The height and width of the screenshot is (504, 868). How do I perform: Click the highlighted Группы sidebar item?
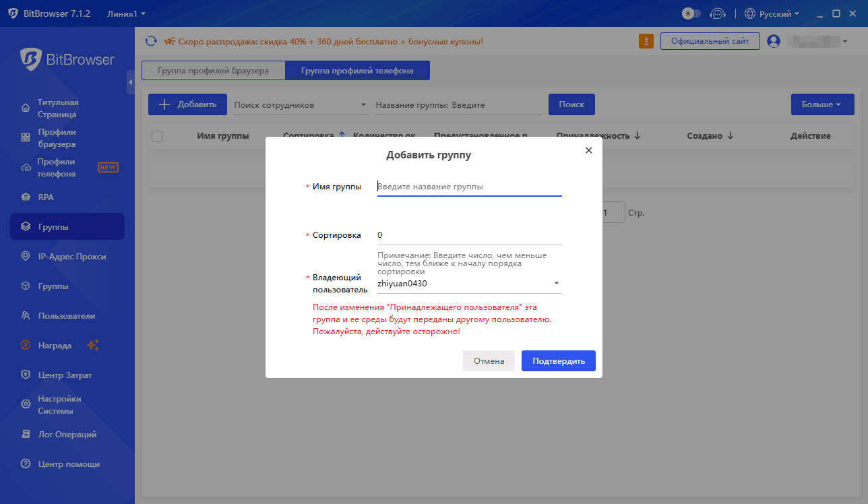click(67, 227)
